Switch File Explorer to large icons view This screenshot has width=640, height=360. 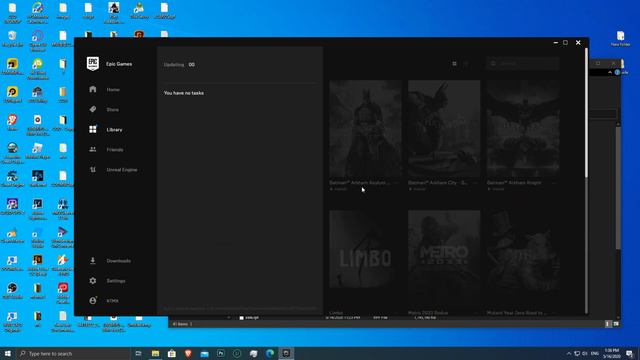point(616,324)
